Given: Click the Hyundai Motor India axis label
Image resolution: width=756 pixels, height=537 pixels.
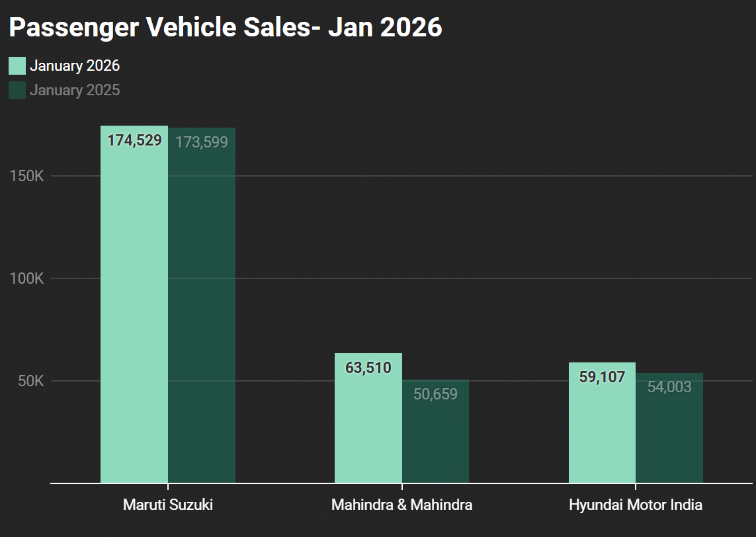Looking at the screenshot, I should pos(636,505).
